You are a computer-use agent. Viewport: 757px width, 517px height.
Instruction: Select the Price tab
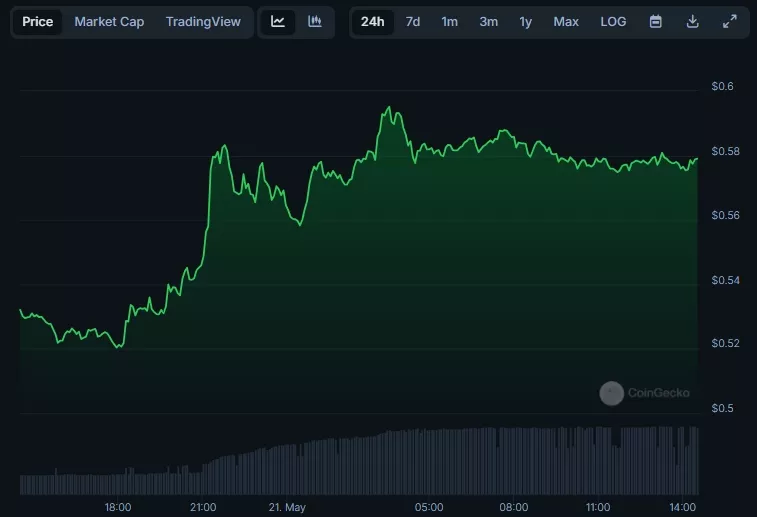[x=38, y=22]
